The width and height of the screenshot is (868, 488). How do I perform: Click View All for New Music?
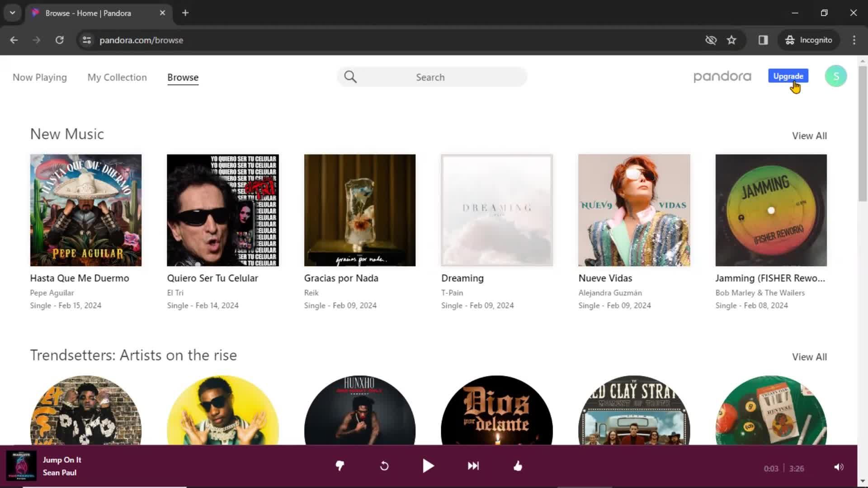(x=809, y=136)
